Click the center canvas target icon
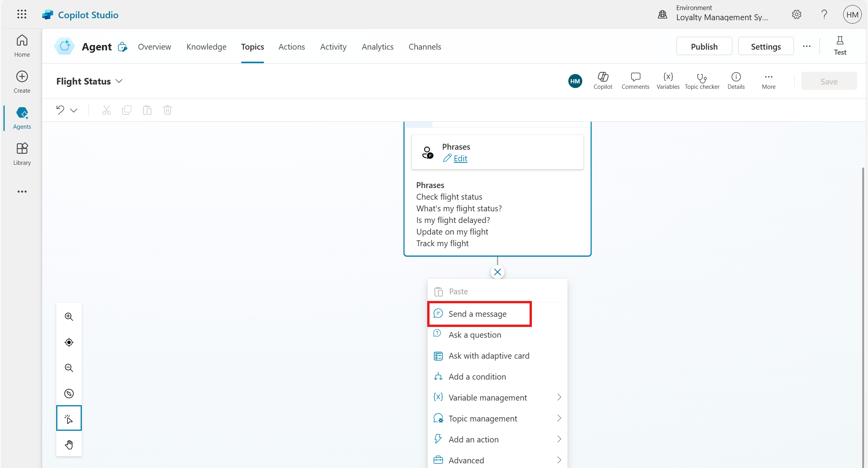Viewport: 868px width, 468px height. (69, 342)
